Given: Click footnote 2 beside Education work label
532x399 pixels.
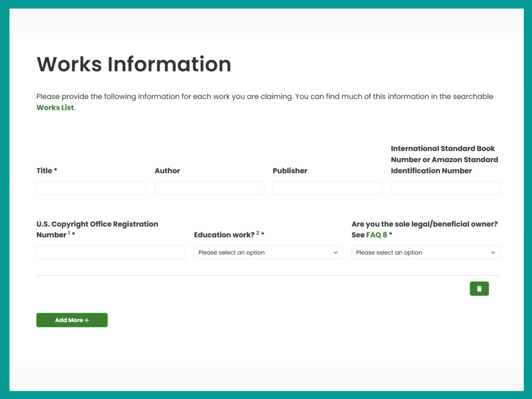Looking at the screenshot, I should coord(258,233).
